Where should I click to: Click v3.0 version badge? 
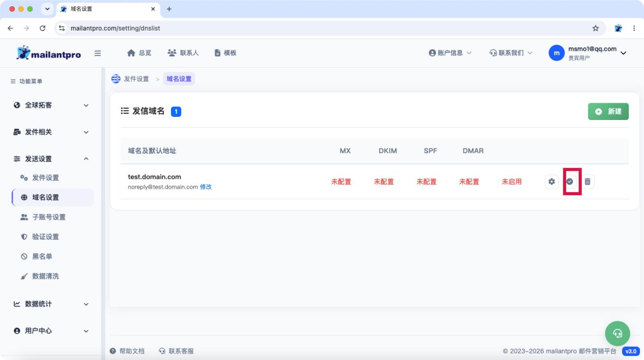tap(631, 351)
